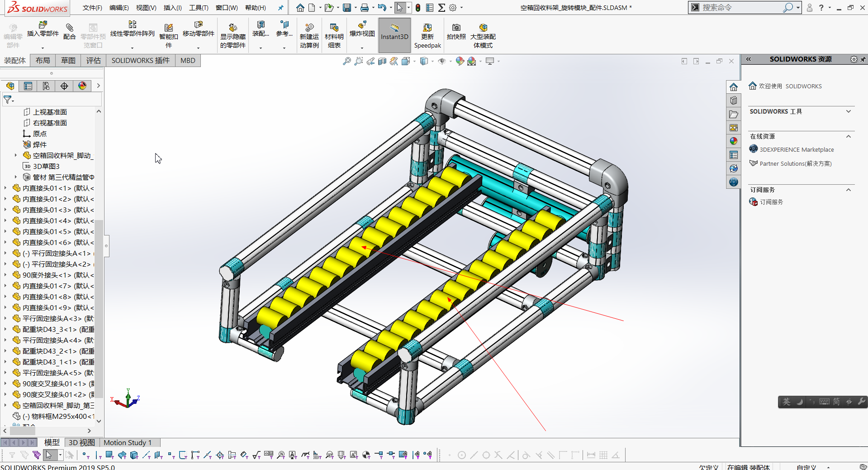Image resolution: width=868 pixels, height=470 pixels.
Task: Click Zoom to Fit in view toolbar
Action: (x=347, y=61)
